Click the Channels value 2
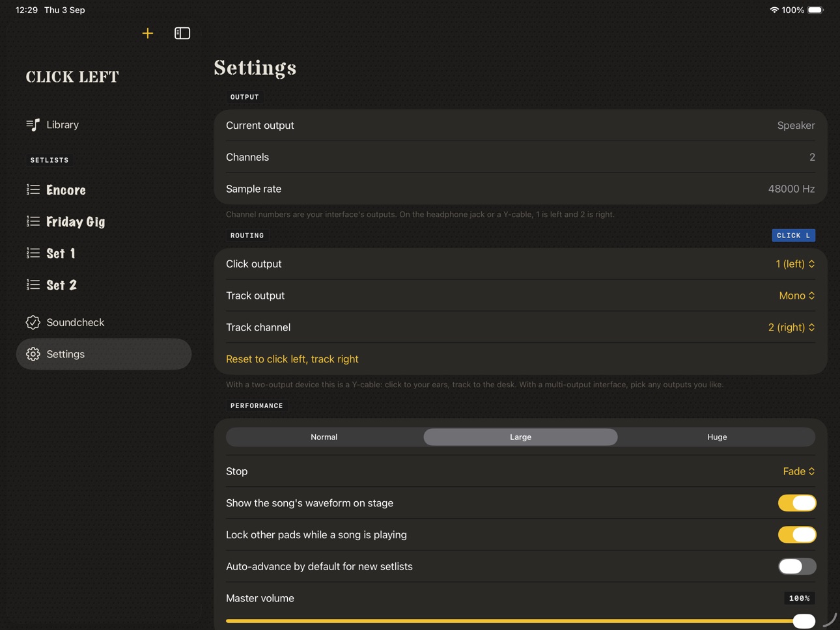Screen dimensions: 840x630 coord(812,157)
